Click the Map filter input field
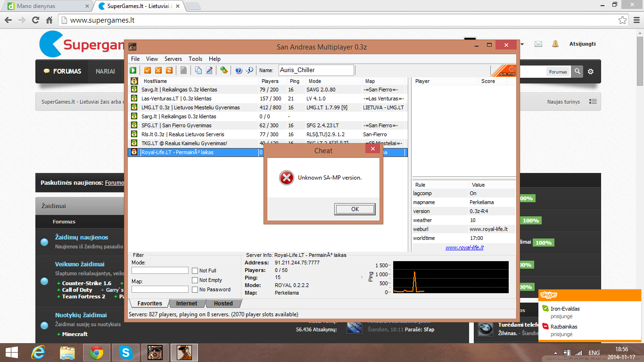This screenshot has height=362, width=644. 160,289
